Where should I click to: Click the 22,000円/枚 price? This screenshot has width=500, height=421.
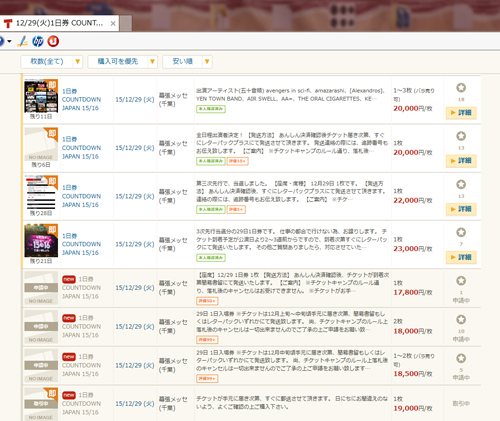413,200
